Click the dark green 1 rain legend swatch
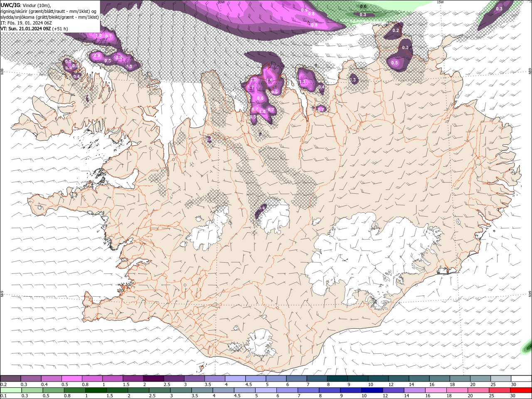The width and height of the screenshot is (532, 399). (x=96, y=390)
